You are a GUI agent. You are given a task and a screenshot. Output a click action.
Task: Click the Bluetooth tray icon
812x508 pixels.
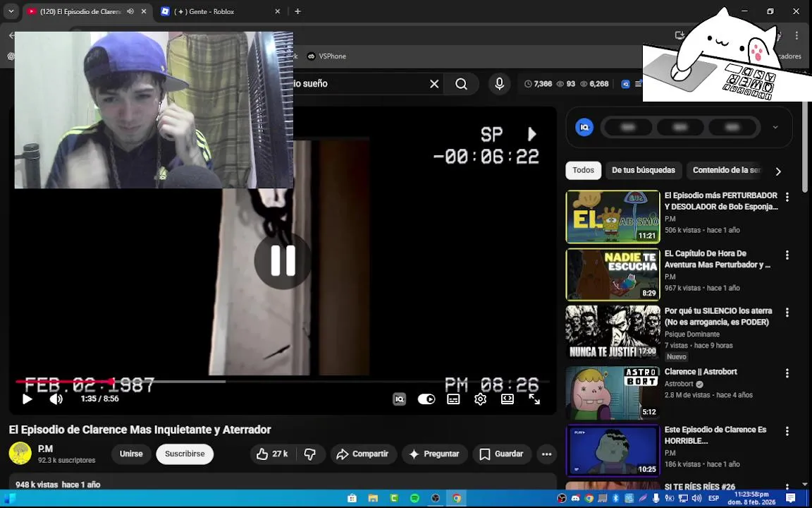[616, 499]
